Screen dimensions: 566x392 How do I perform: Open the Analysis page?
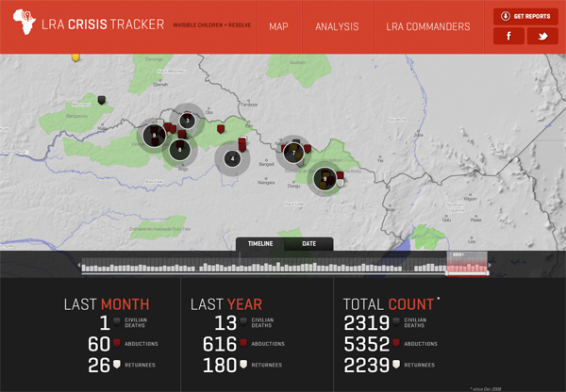pos(337,27)
